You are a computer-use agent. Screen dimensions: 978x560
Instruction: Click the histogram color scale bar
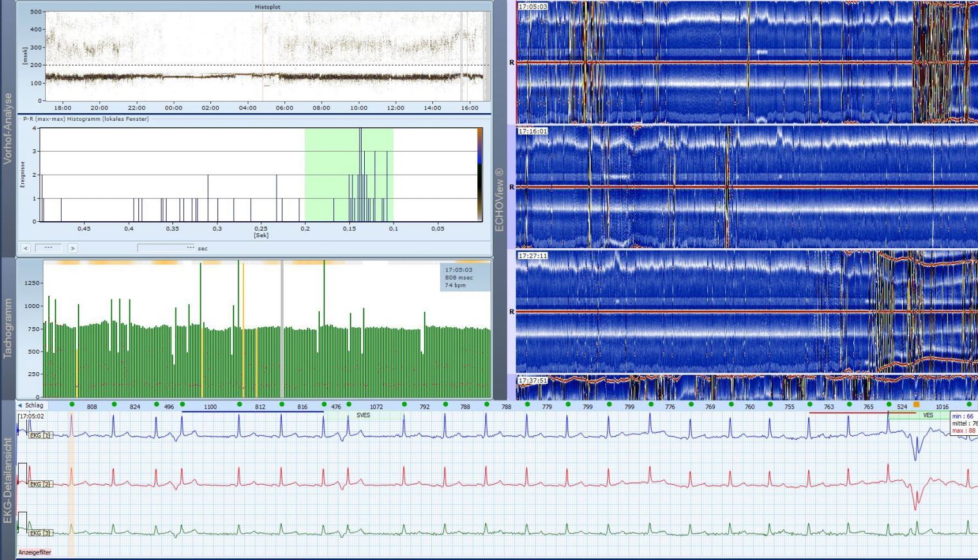[479, 175]
